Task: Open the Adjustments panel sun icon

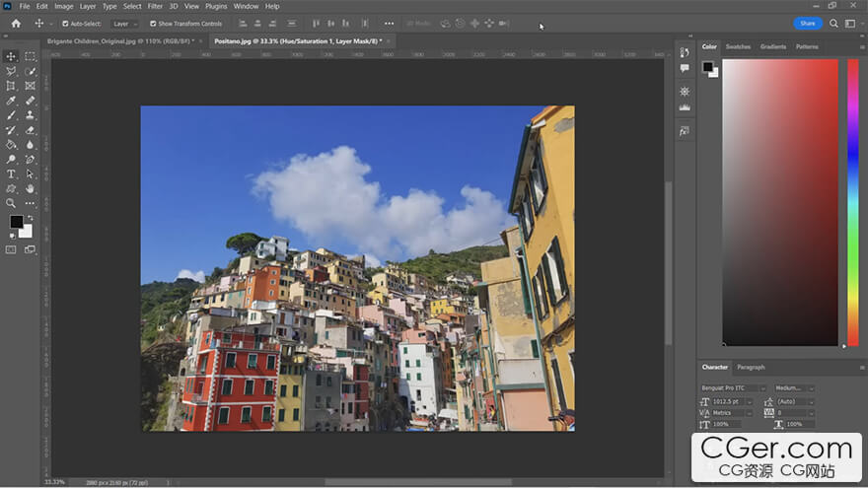Action: tap(685, 92)
